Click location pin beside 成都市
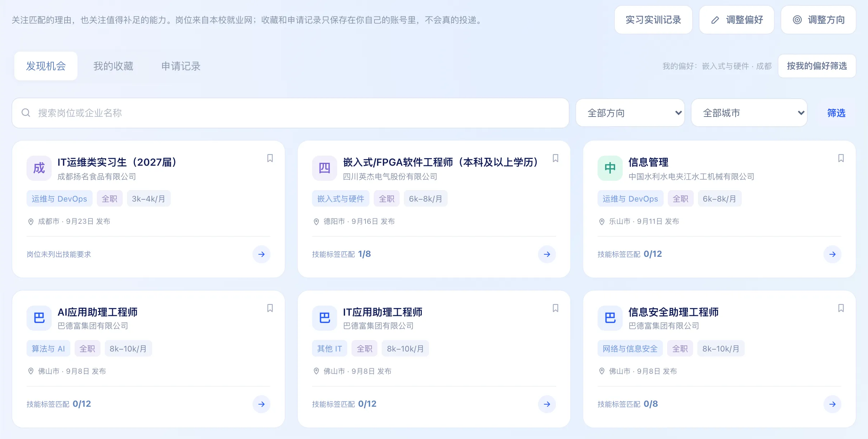868x439 pixels. 31,222
